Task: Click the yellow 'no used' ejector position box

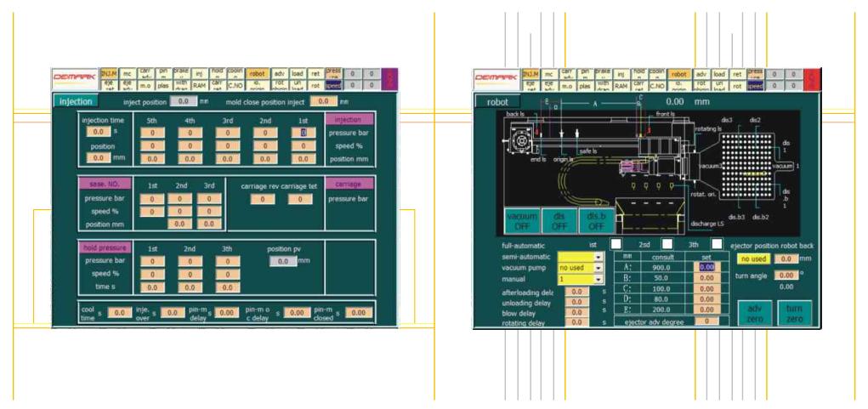Action: pyautogui.click(x=754, y=258)
